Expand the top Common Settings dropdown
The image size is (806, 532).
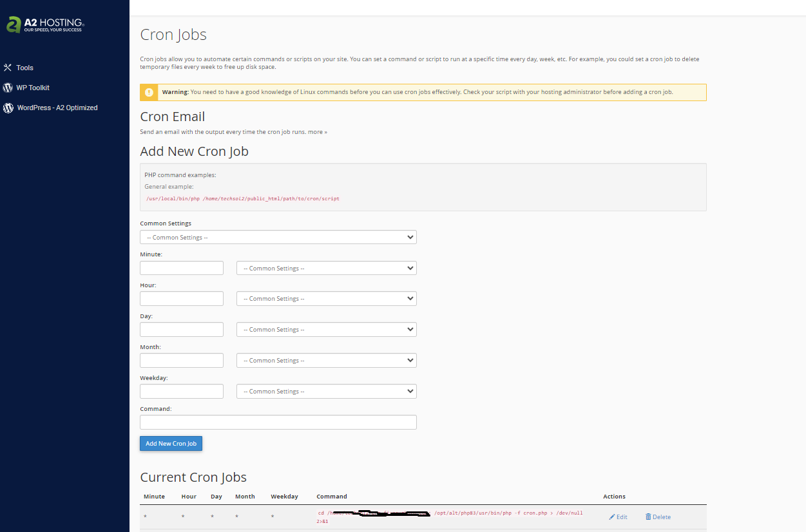[278, 238]
